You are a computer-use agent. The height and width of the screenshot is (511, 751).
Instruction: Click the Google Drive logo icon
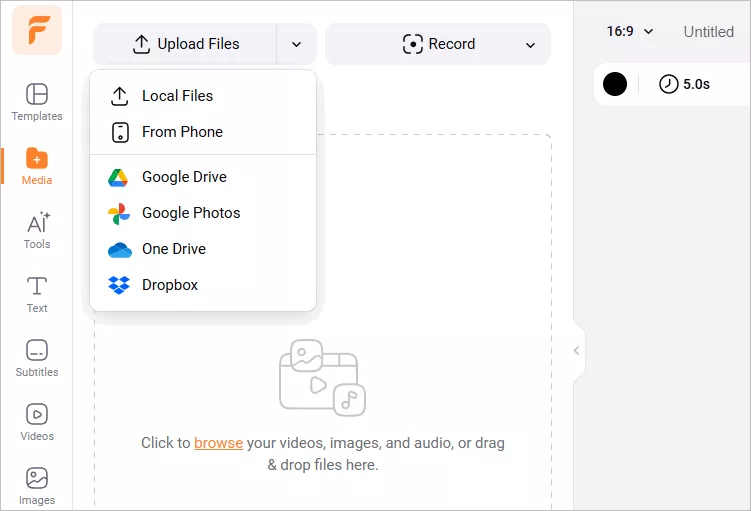click(118, 177)
